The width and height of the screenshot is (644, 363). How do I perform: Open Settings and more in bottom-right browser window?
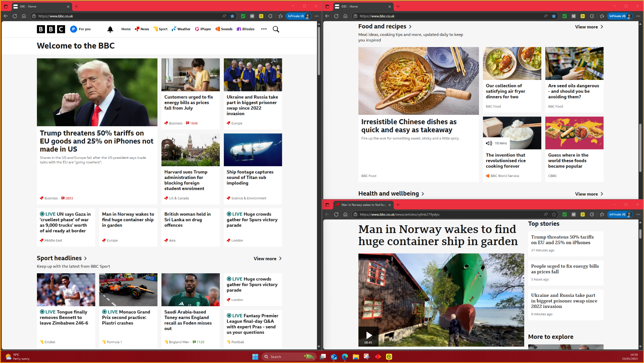pos(638,215)
